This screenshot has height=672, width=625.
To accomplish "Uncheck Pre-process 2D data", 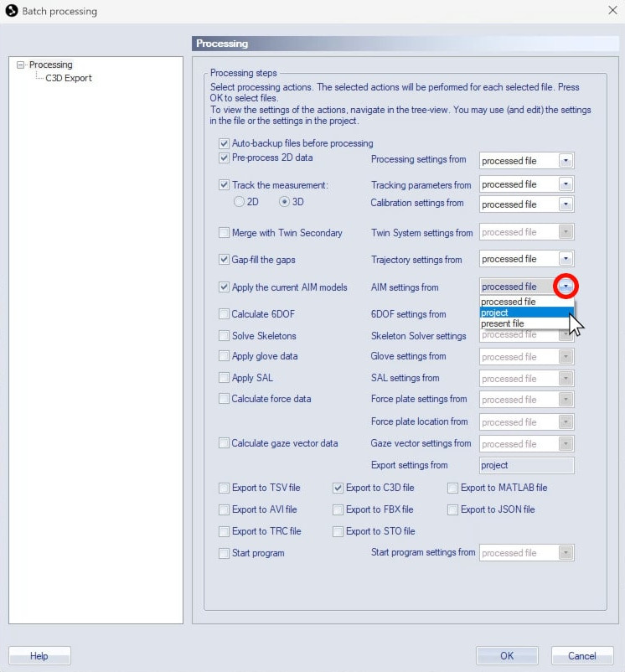I will 224,158.
